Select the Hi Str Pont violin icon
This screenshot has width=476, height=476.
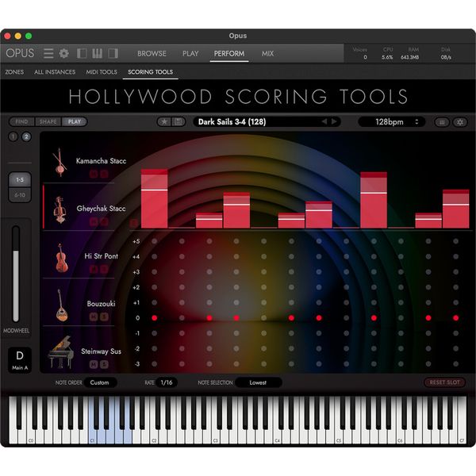(x=61, y=258)
